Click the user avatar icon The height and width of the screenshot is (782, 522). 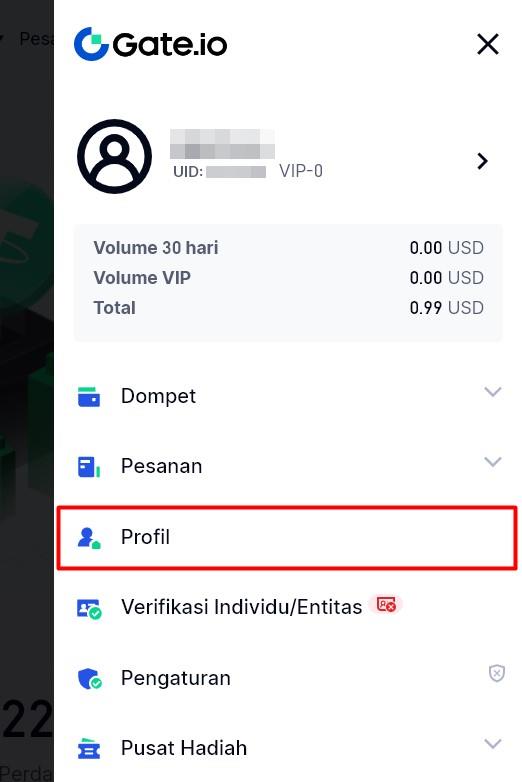[114, 156]
